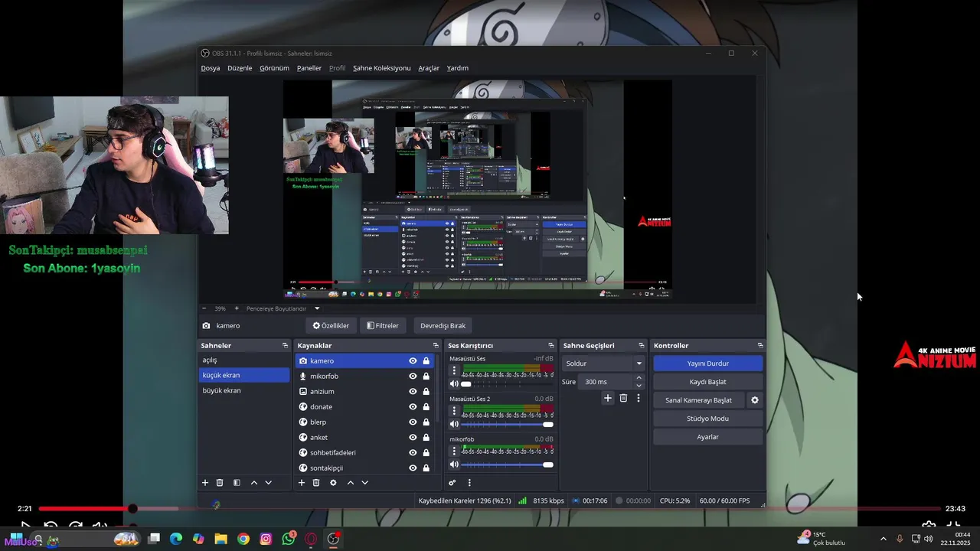Toggle visibility of donate source
The height and width of the screenshot is (551, 980).
[x=413, y=406]
